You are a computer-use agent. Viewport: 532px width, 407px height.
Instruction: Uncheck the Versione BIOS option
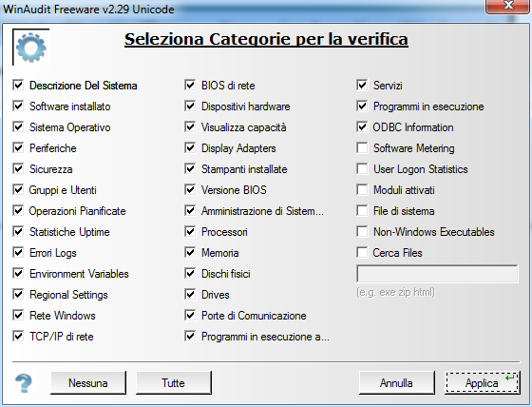(x=190, y=189)
